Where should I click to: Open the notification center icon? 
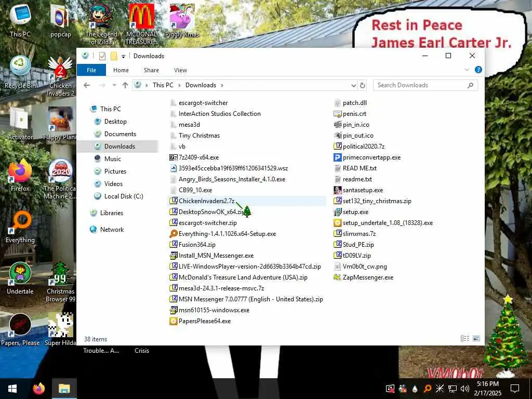click(x=515, y=389)
